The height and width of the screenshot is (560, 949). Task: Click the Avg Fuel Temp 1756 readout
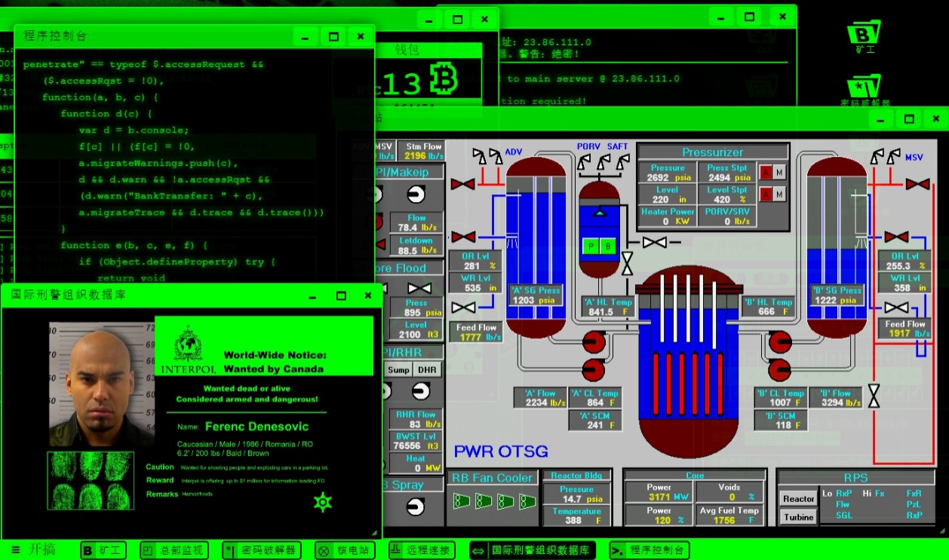729,515
